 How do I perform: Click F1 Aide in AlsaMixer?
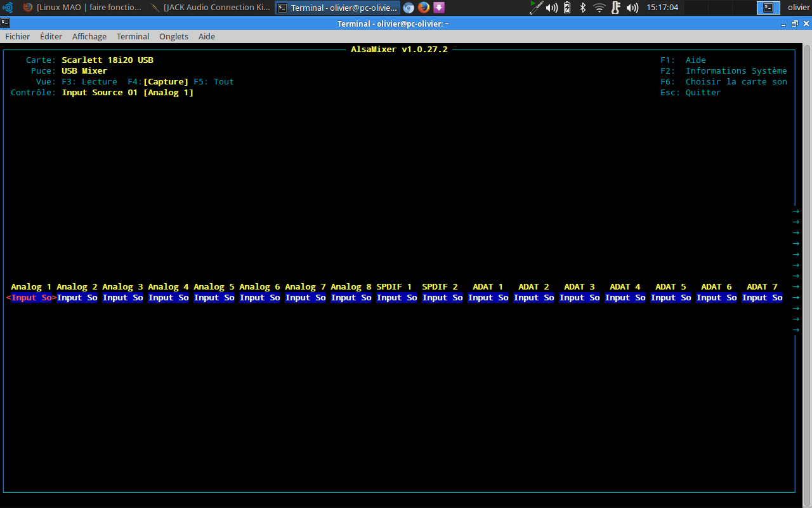click(x=683, y=60)
